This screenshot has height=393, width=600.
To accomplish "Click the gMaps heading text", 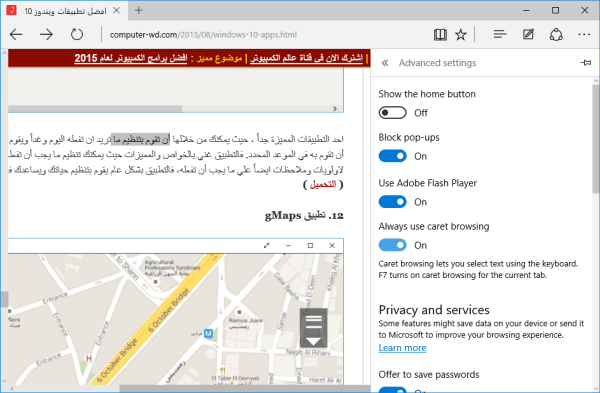I will [304, 215].
